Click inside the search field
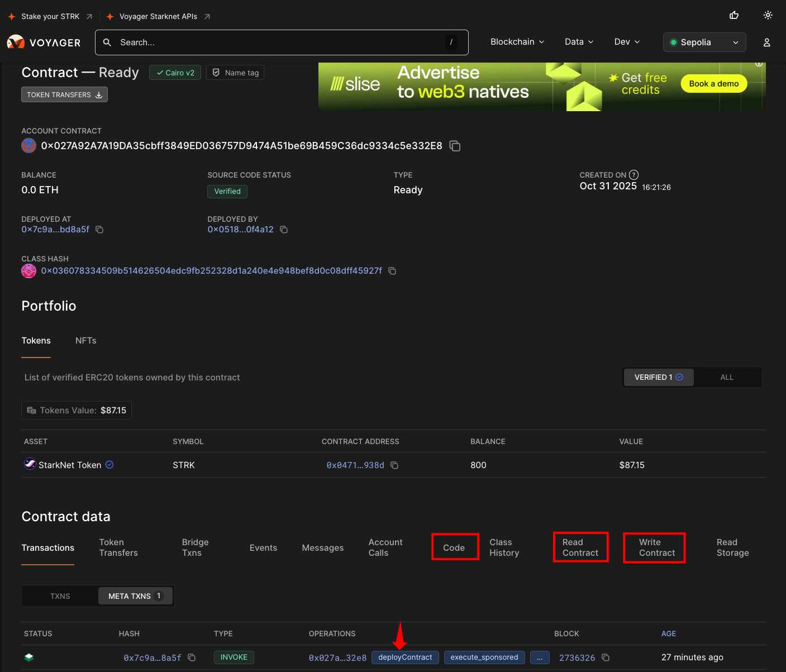This screenshot has height=672, width=786. tap(279, 42)
